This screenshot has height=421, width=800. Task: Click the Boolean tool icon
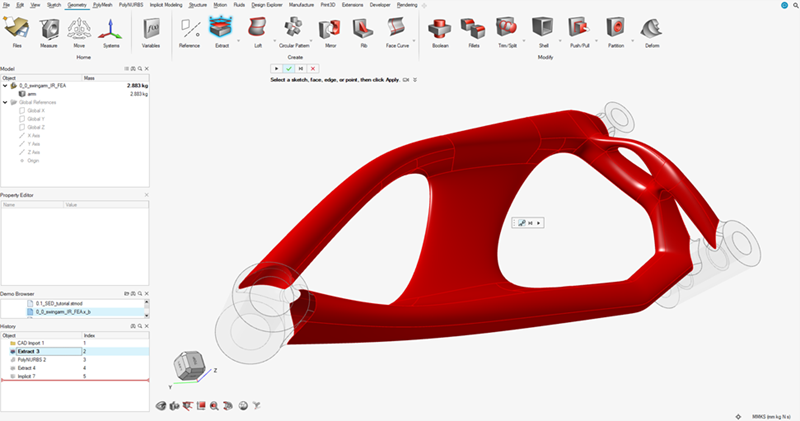point(438,30)
